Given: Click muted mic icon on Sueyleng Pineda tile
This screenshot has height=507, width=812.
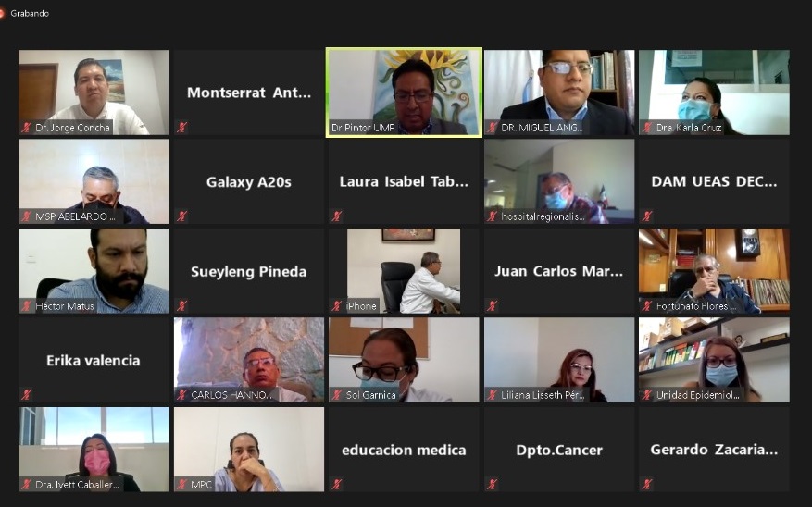Looking at the screenshot, I should pyautogui.click(x=181, y=305).
